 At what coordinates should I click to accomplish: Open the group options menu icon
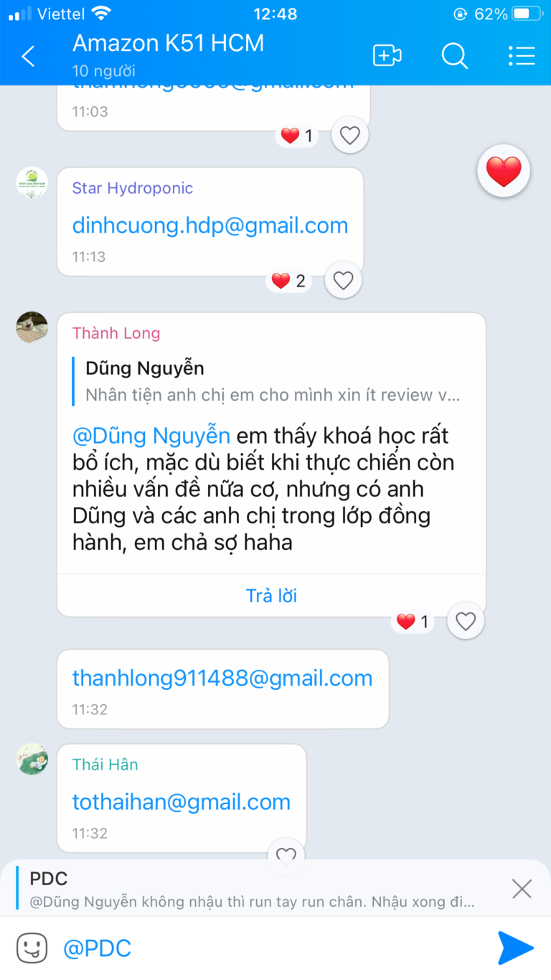(x=522, y=56)
